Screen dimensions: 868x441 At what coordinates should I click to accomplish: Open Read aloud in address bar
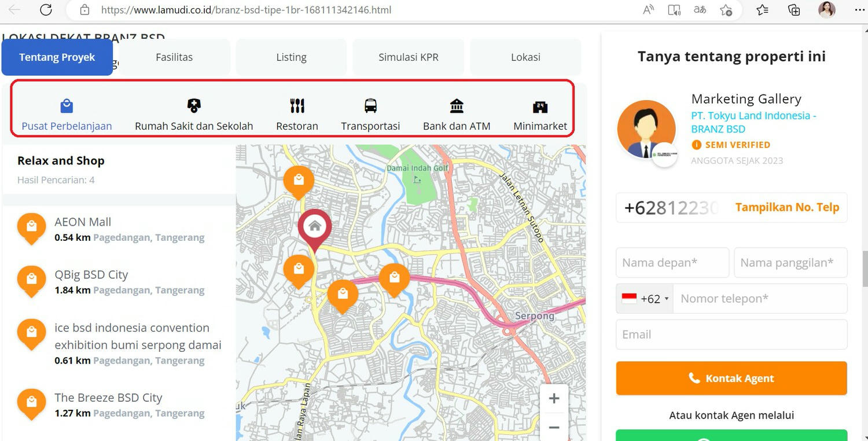click(x=649, y=10)
